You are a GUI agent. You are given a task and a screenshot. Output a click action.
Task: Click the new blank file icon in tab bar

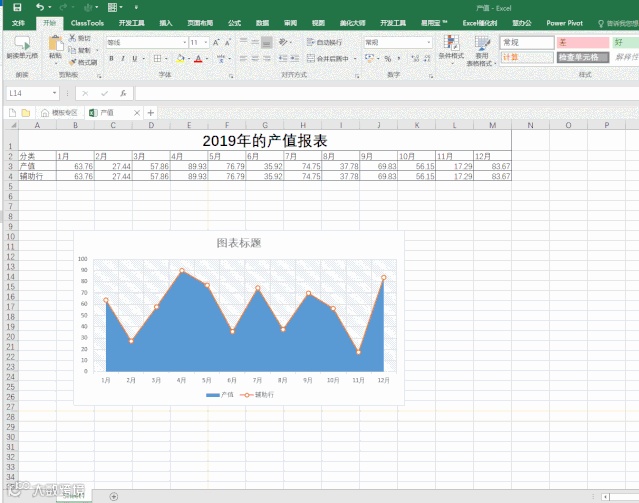(x=12, y=113)
